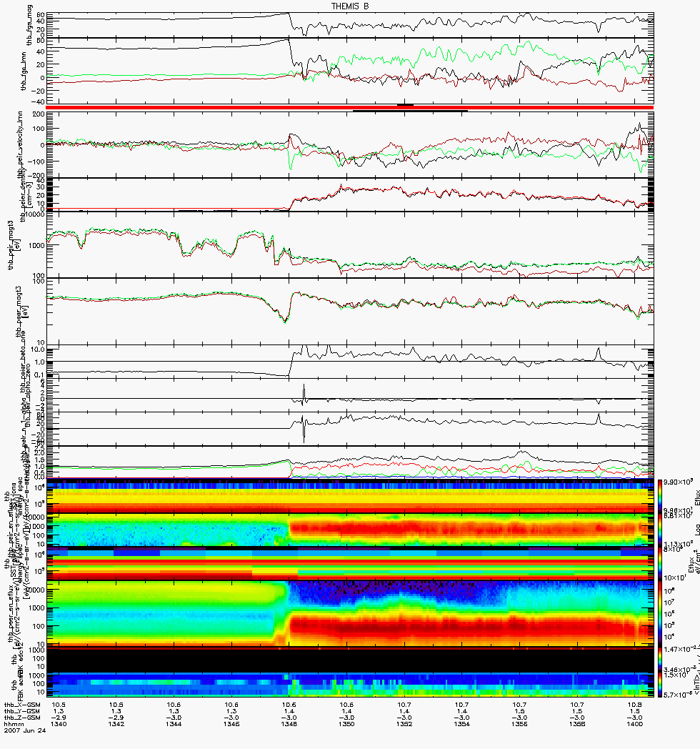Click the 10.8 X-GSM position value
Viewport: 700px width, 749px height.
click(x=634, y=705)
